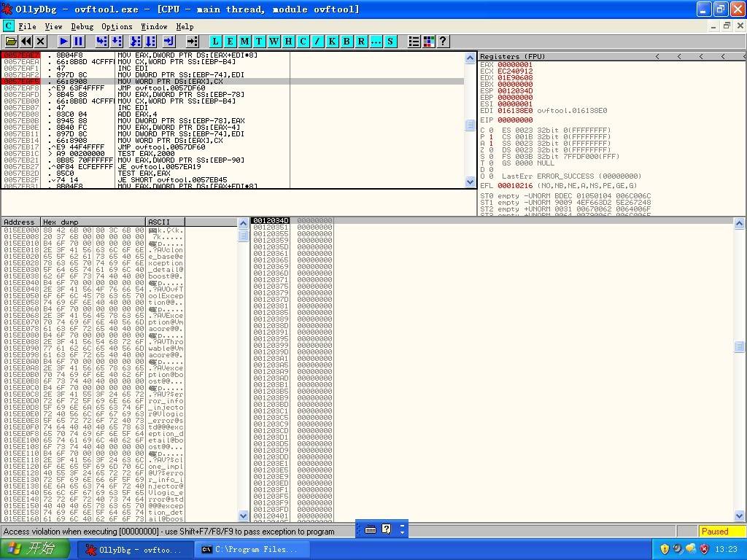Toggle trap flag T value

pyautogui.click(x=491, y=163)
